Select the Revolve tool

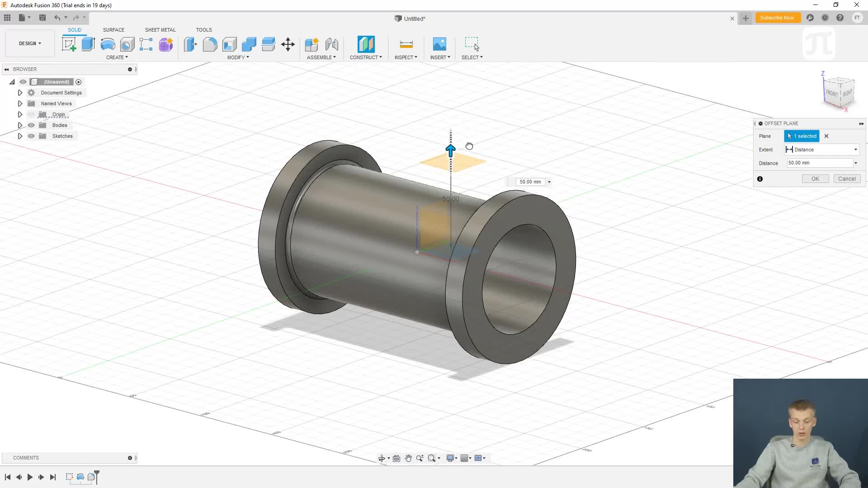click(108, 44)
